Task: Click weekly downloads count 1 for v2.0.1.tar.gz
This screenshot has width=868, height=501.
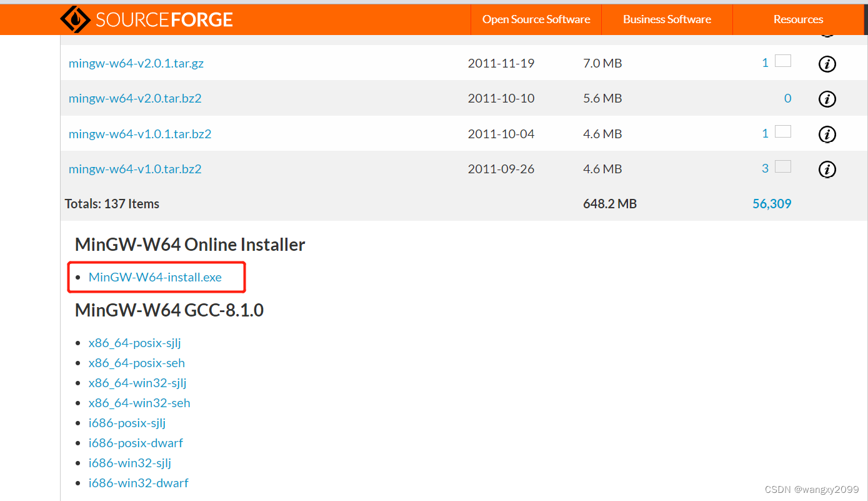Action: click(x=765, y=63)
